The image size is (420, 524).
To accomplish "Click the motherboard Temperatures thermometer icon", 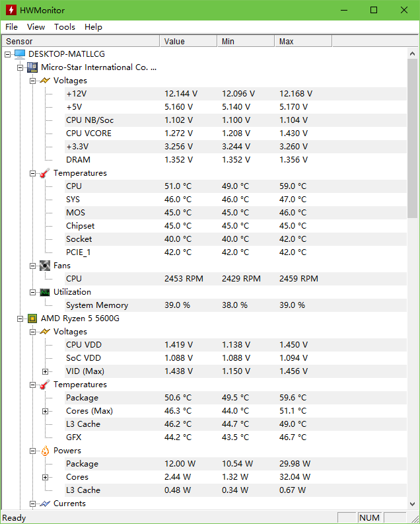I will (x=45, y=173).
